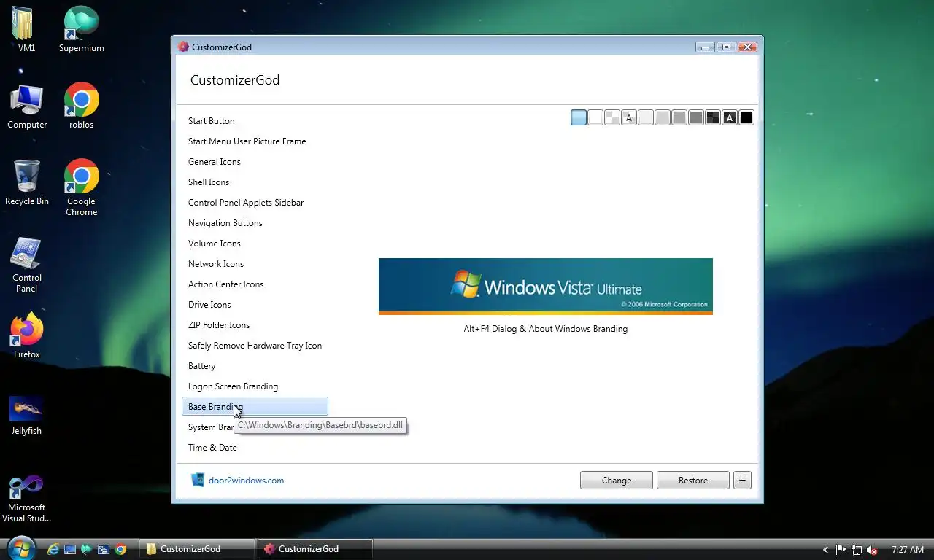Click the Windows Vista Ultimate branding image
The image size is (934, 560).
pos(546,287)
